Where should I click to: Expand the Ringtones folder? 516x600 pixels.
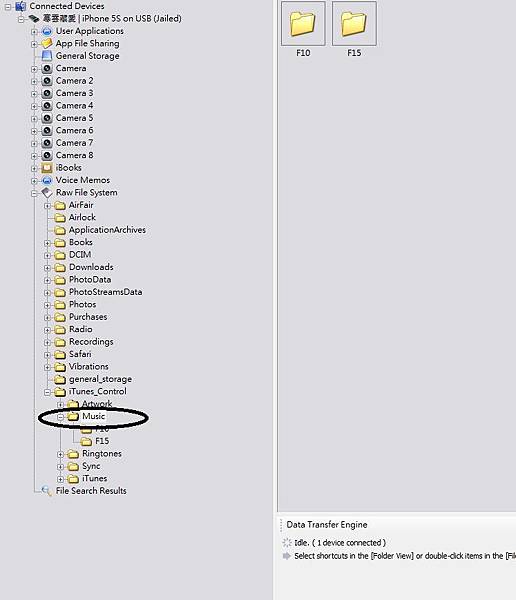[x=60, y=454]
